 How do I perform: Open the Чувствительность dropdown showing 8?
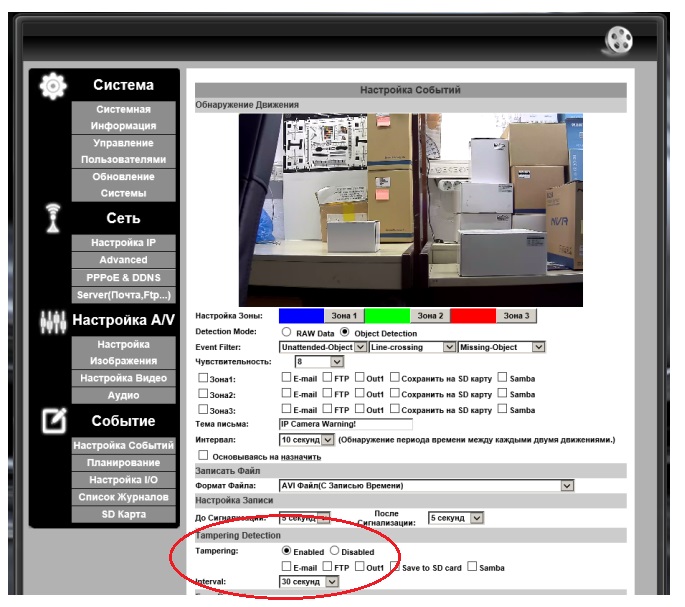tap(319, 362)
